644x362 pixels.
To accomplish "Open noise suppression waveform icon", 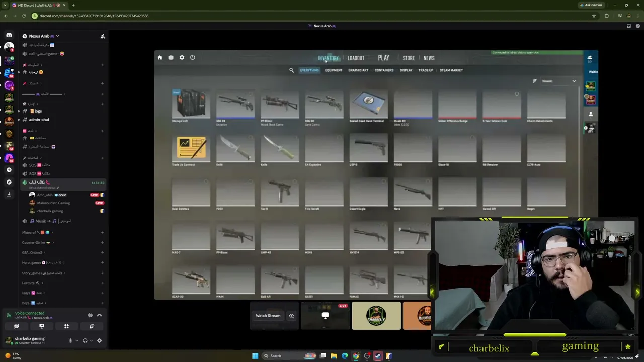I will coord(90,315).
